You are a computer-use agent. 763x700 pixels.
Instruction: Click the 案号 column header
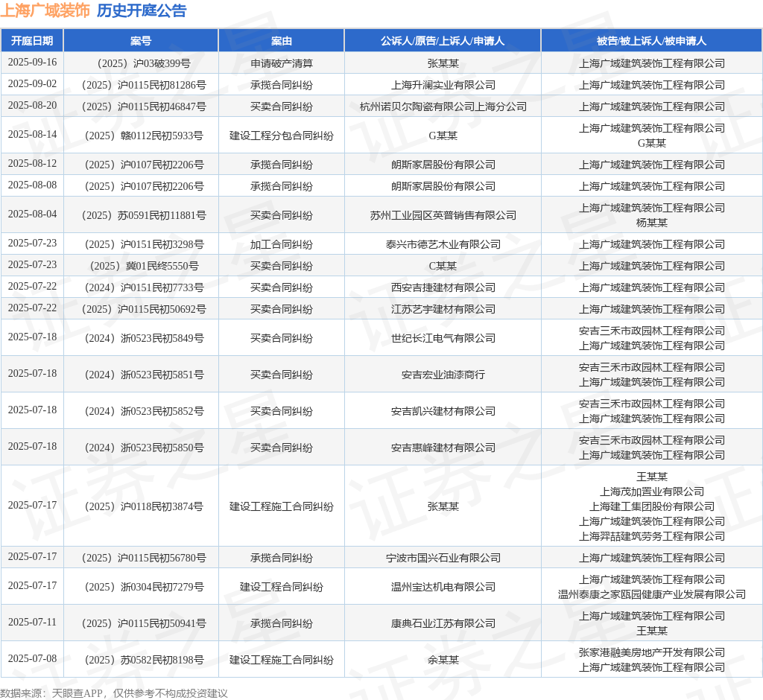141,41
